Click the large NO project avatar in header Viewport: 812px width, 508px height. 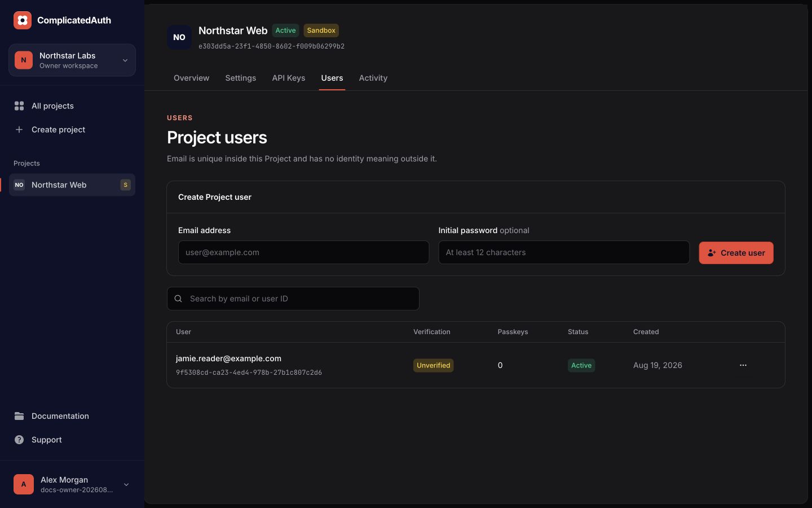(x=179, y=37)
